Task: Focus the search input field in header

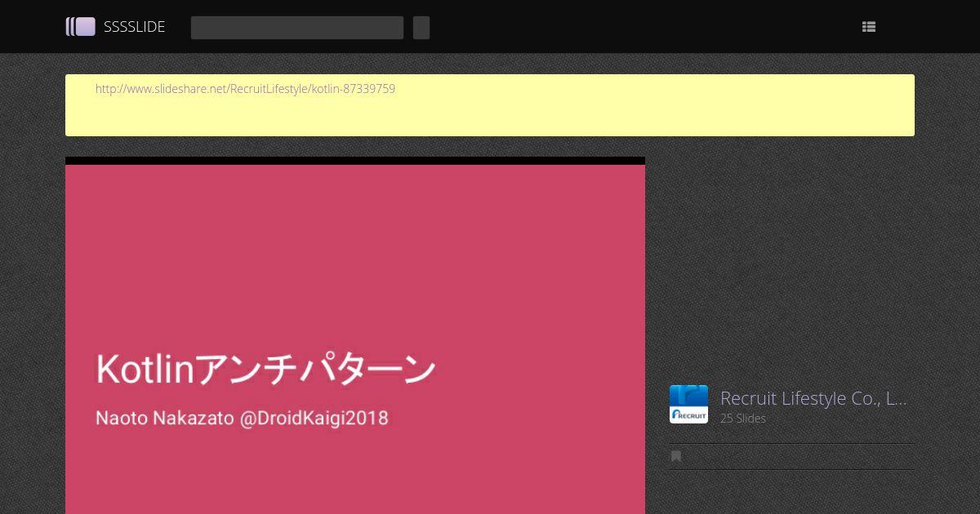Action: 297,28
